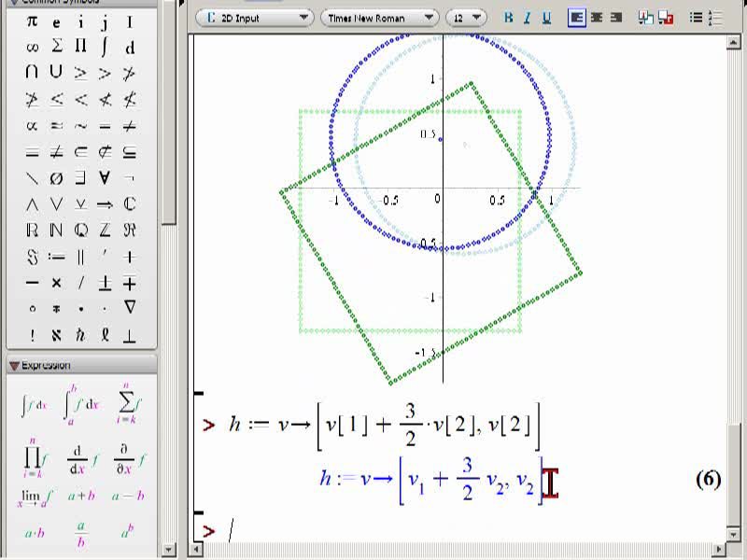Insert the infinity symbol
Viewport: 747px width, 560px height.
[x=32, y=48]
